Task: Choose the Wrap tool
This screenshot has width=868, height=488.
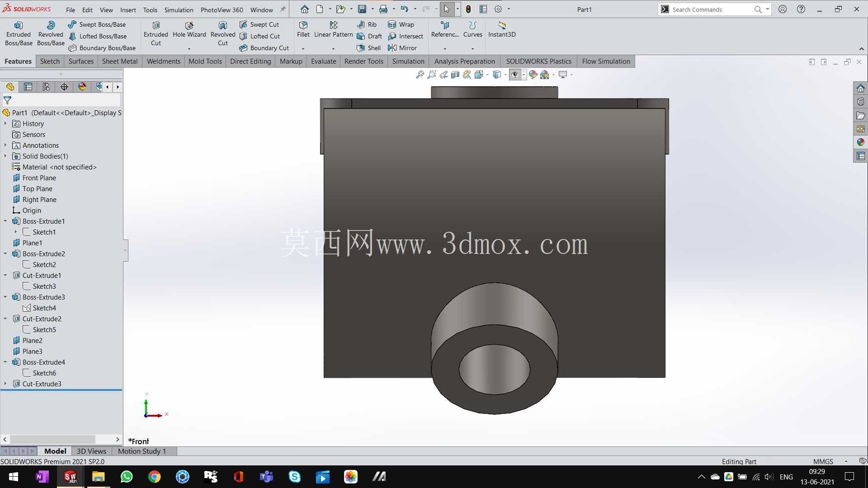Action: coord(401,24)
